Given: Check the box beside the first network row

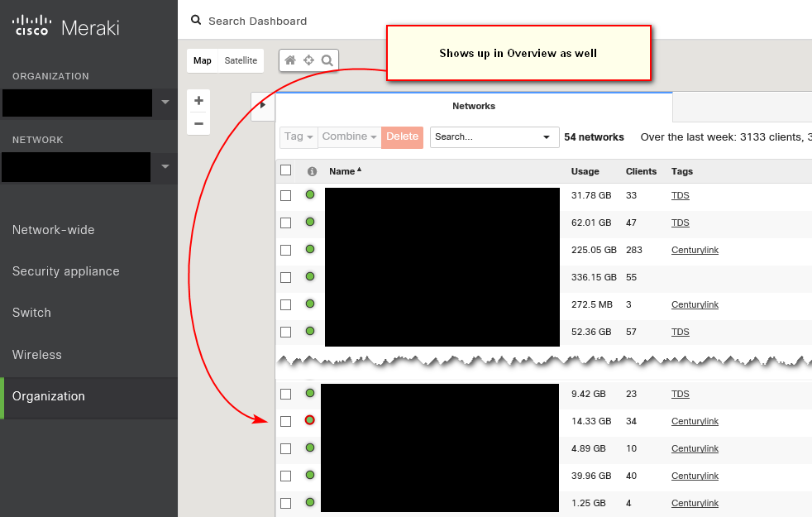Looking at the screenshot, I should click(x=285, y=194).
